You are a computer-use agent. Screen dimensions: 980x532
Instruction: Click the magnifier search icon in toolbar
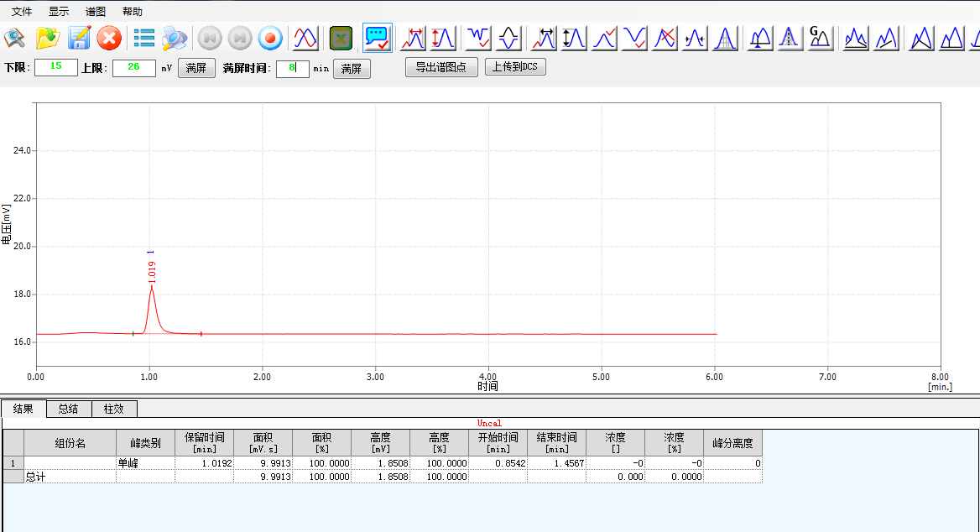16,38
